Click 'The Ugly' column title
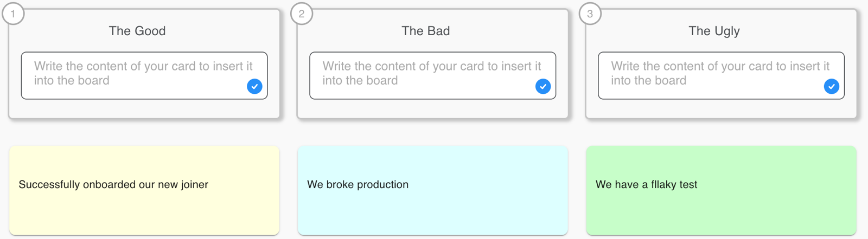The width and height of the screenshot is (868, 239). 714,31
